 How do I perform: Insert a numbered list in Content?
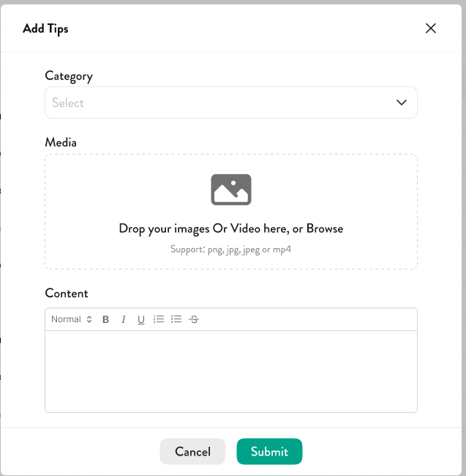159,319
